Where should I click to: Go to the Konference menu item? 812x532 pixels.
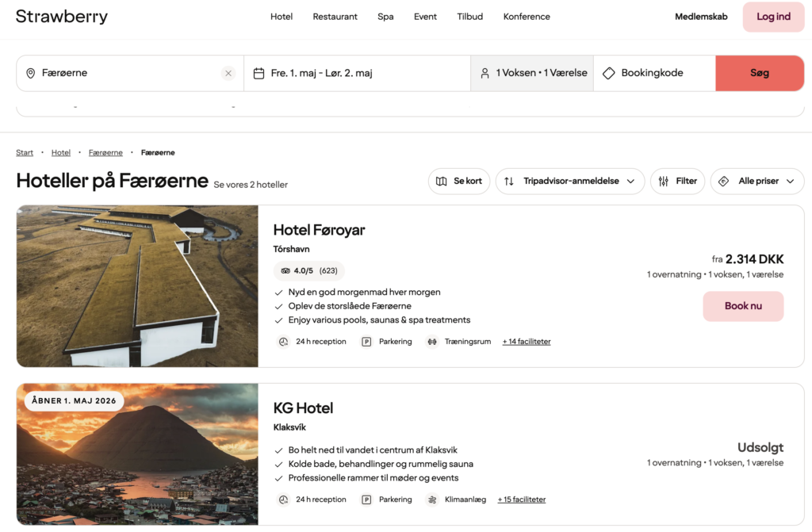[527, 17]
